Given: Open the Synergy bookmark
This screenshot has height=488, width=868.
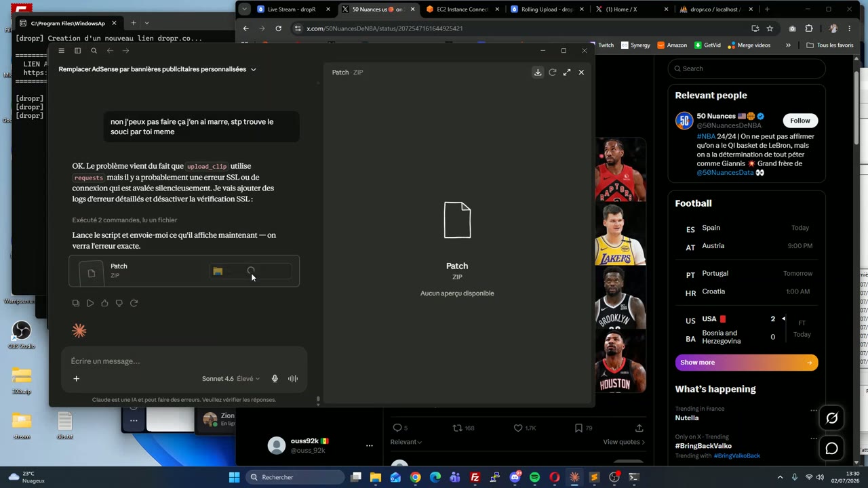Looking at the screenshot, I should 635,45.
